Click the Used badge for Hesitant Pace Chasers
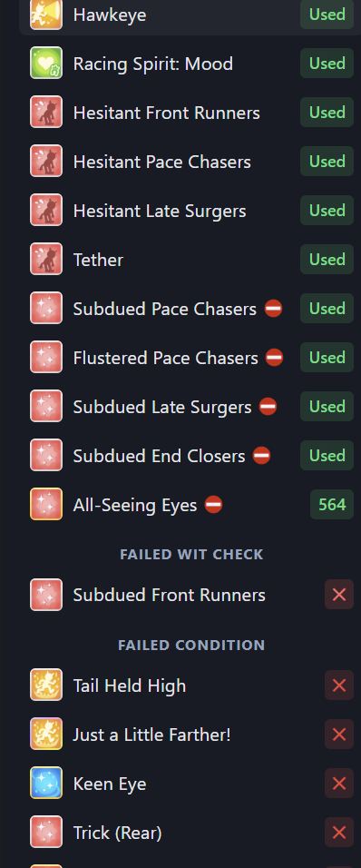The width and height of the screenshot is (361, 868). pyautogui.click(x=327, y=161)
